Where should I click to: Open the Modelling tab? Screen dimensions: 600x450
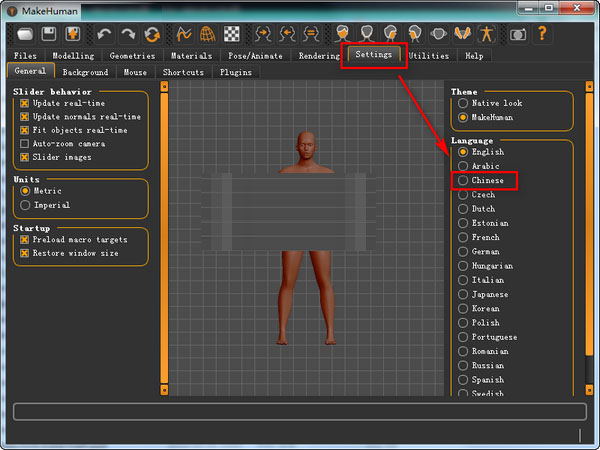(73, 56)
